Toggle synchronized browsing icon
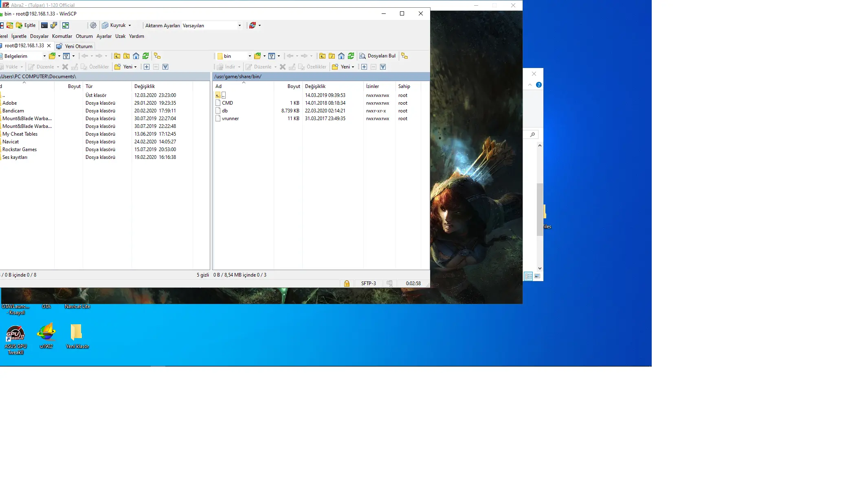The image size is (868, 488). coord(66,25)
